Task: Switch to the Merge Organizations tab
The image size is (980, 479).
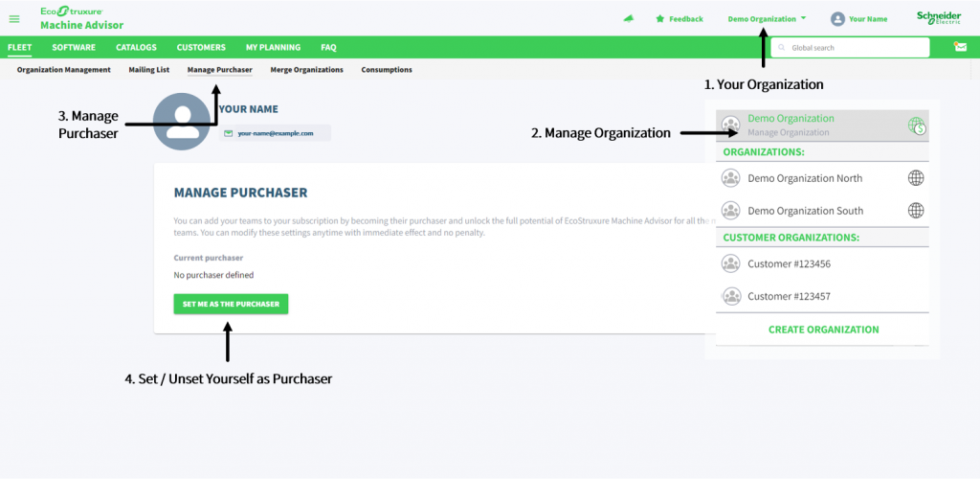Action: point(307,69)
